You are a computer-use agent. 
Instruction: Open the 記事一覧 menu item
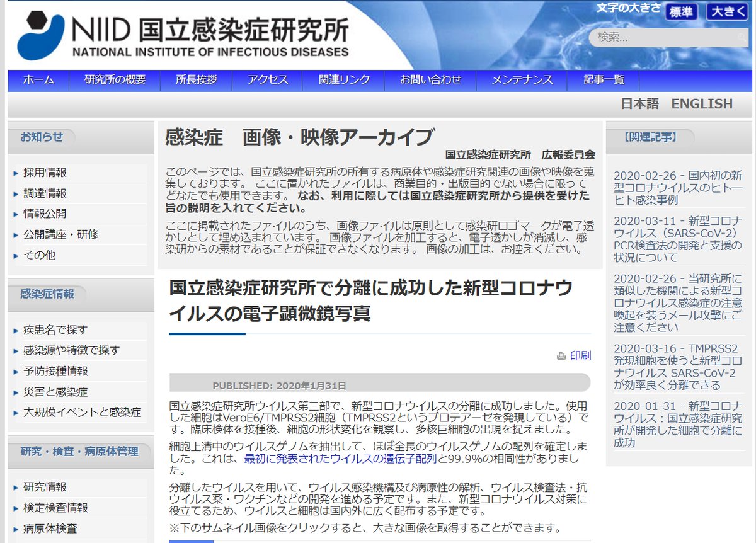point(604,80)
